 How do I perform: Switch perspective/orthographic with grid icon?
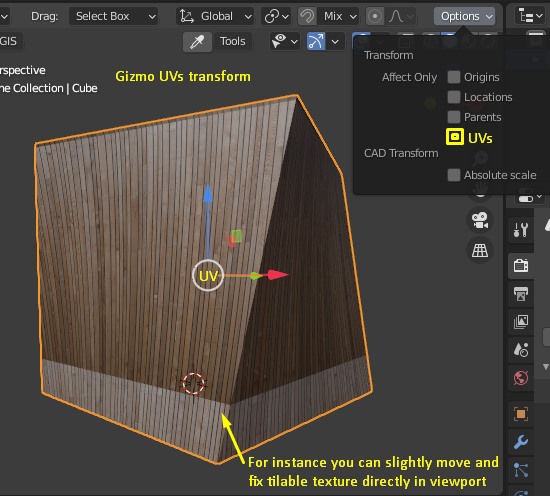coord(480,251)
